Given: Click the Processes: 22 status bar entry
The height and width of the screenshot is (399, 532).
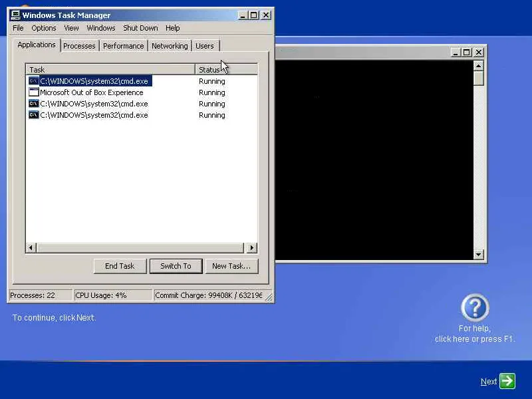Looking at the screenshot, I should point(41,295).
